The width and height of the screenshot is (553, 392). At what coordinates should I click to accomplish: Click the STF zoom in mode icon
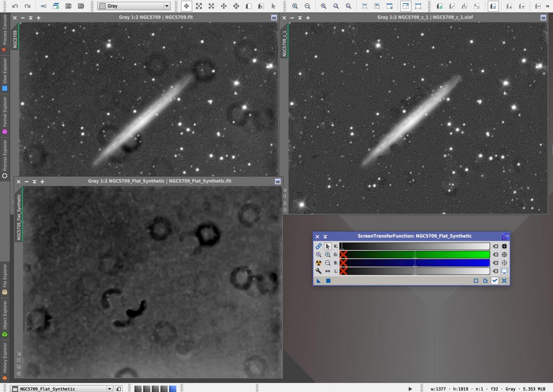[x=327, y=255]
